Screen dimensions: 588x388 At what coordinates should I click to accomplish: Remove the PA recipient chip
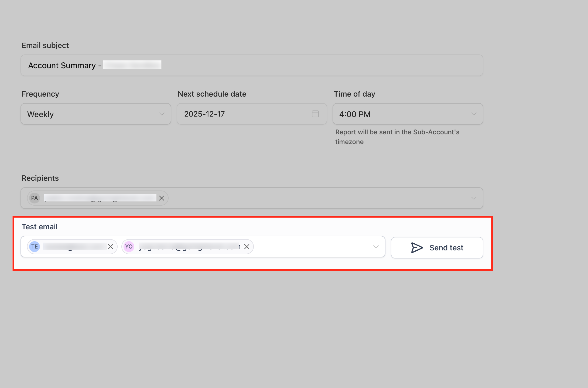point(162,198)
